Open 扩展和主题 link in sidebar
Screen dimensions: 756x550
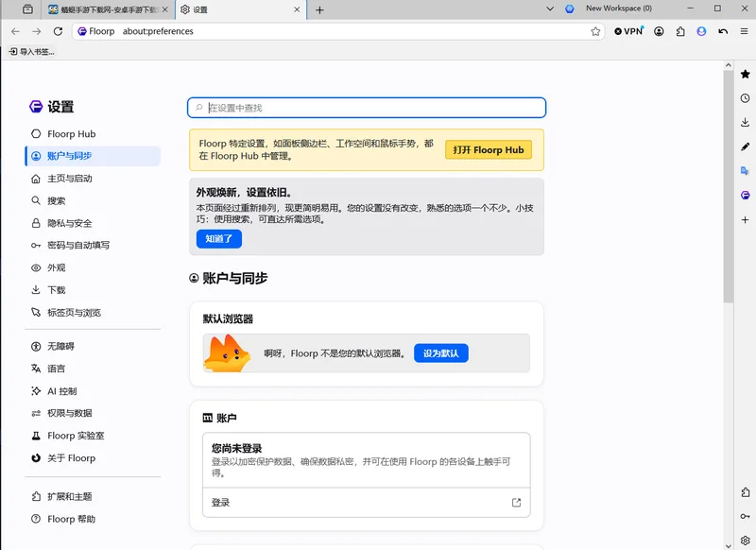pyautogui.click(x=93, y=496)
